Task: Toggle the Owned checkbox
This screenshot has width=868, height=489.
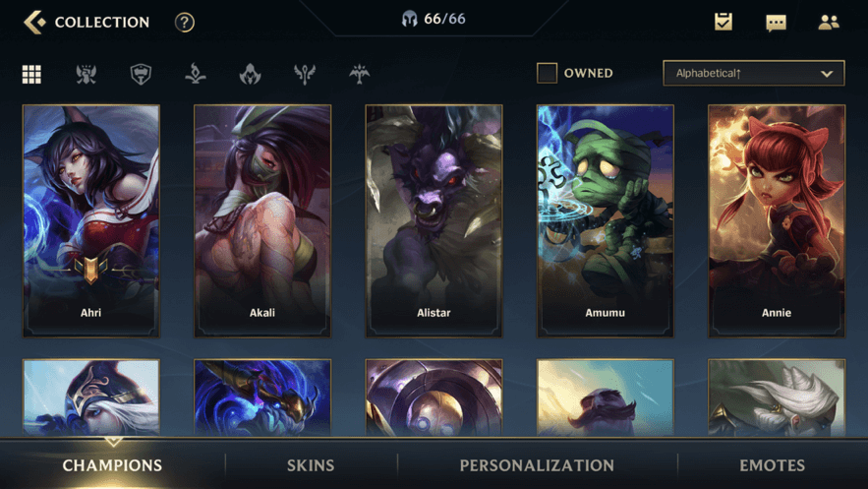Action: tap(547, 73)
